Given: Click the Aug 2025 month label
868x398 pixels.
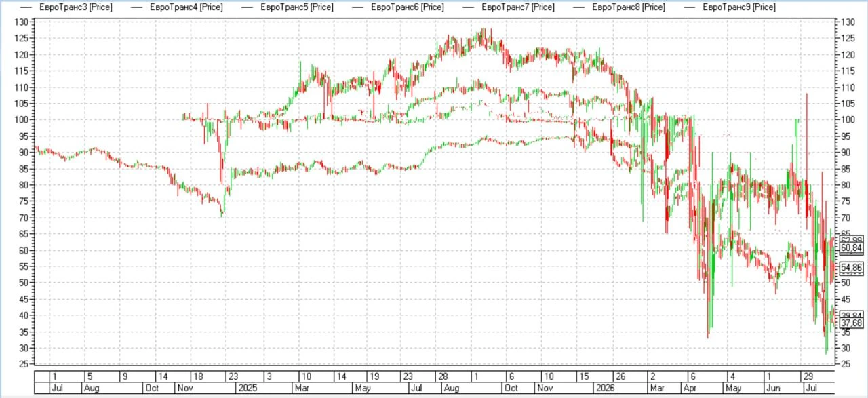Looking at the screenshot, I should point(451,389).
